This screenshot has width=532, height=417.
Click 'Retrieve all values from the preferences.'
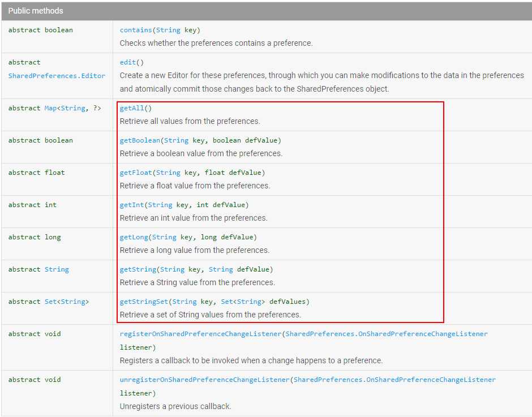click(190, 121)
